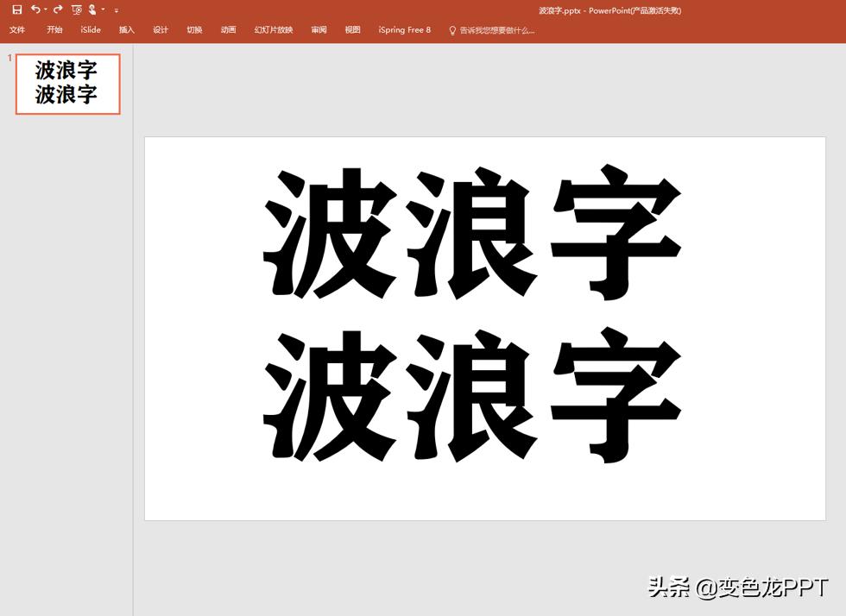Start slideshow from the quick access toolbar icon
The width and height of the screenshot is (846, 616).
pos(76,9)
